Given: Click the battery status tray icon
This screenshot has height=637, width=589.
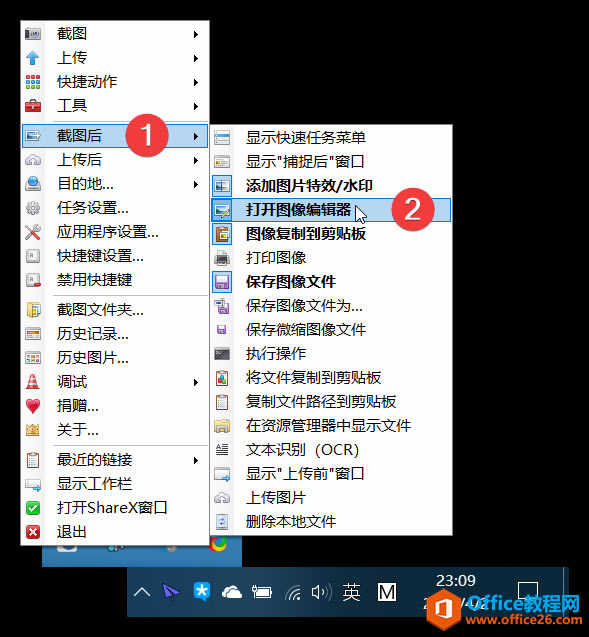Looking at the screenshot, I should [x=262, y=592].
